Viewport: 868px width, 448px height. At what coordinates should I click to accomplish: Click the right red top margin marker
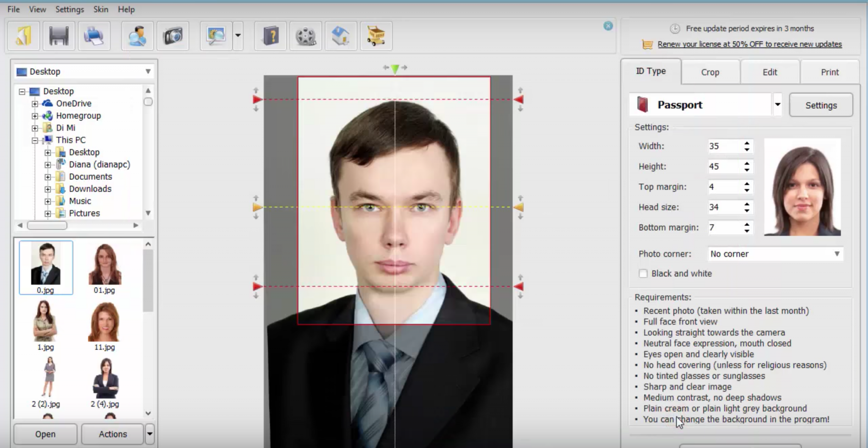[x=519, y=100]
